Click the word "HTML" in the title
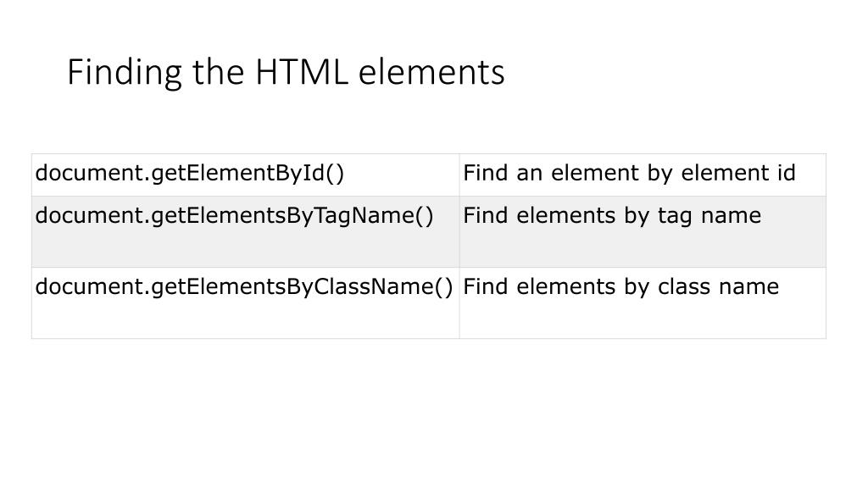868x488 pixels. point(302,72)
